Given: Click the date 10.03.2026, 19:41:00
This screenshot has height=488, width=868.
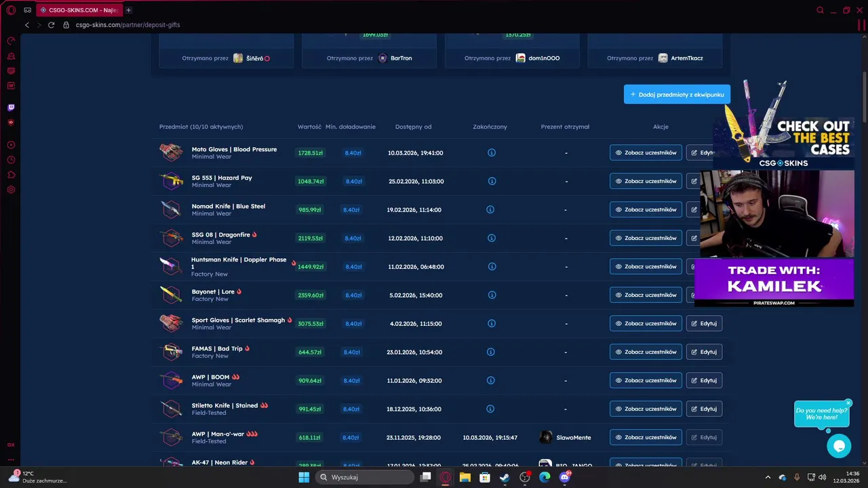Looking at the screenshot, I should (415, 152).
